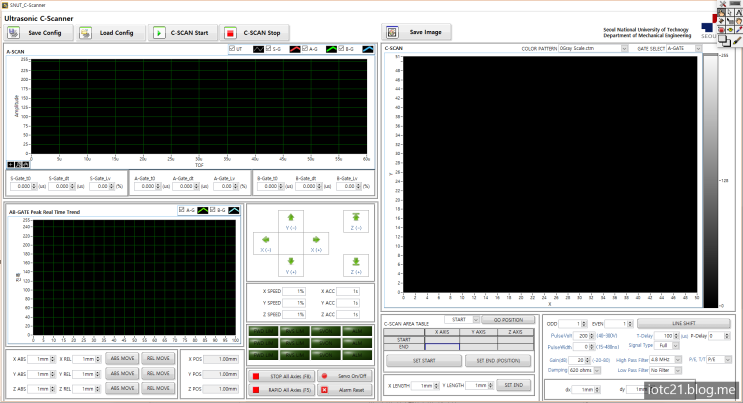Jog the X axis positive with the right arrow

coord(316,239)
